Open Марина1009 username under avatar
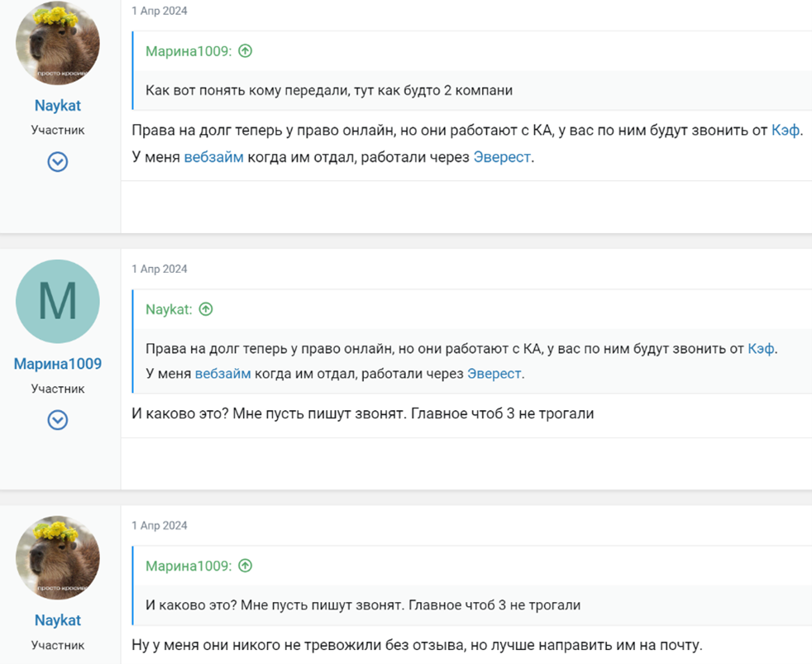This screenshot has width=812, height=664. 58,364
